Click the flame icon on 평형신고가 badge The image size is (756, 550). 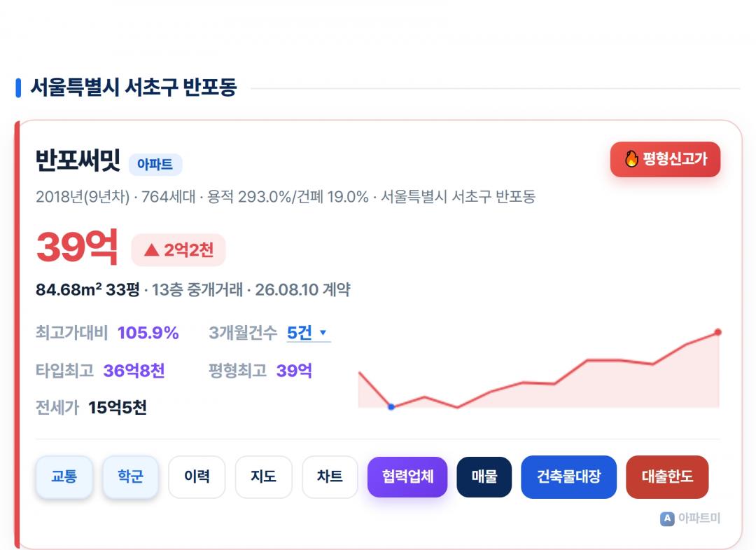point(631,159)
